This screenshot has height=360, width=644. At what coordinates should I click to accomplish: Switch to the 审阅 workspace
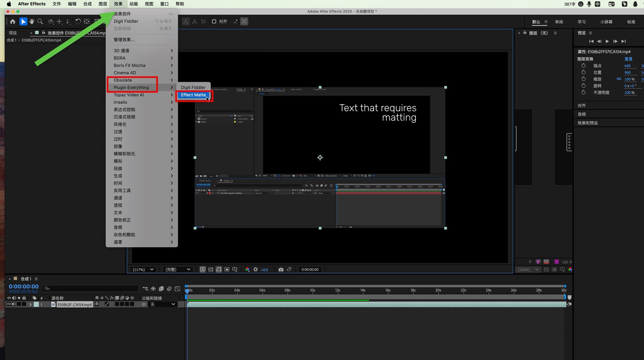coord(559,22)
